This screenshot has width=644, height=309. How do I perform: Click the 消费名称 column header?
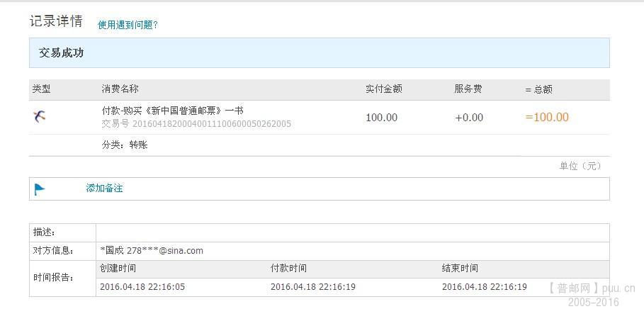coord(120,89)
